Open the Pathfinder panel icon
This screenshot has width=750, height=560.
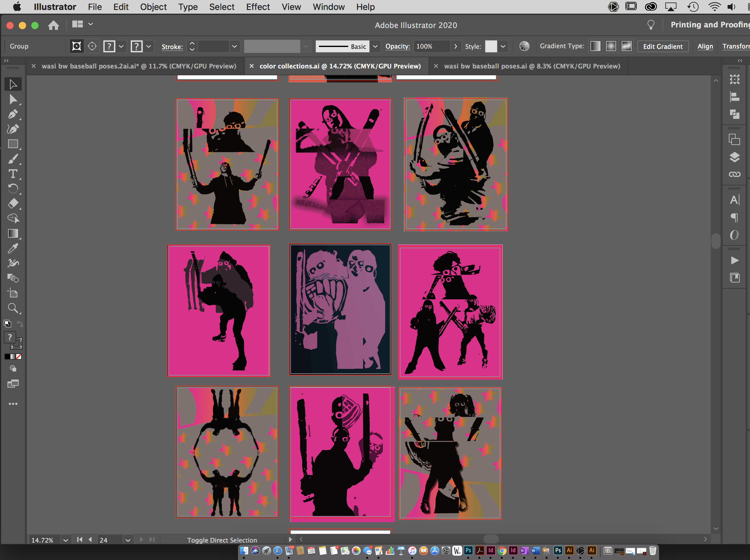[734, 114]
